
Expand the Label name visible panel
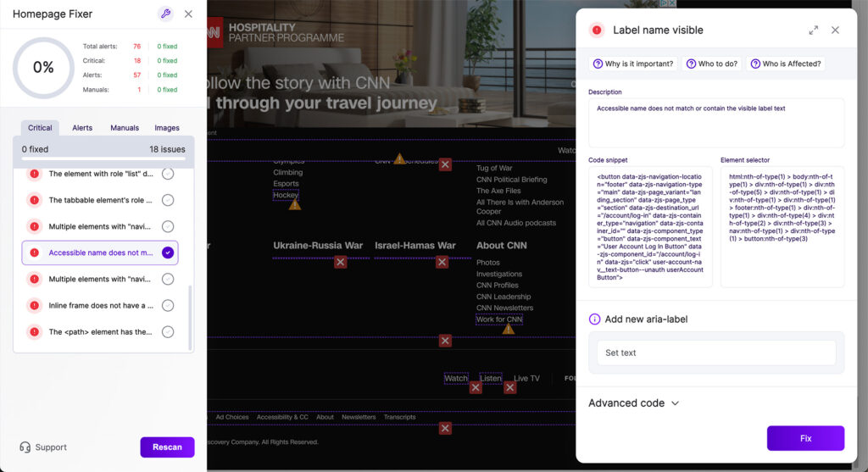click(x=814, y=30)
